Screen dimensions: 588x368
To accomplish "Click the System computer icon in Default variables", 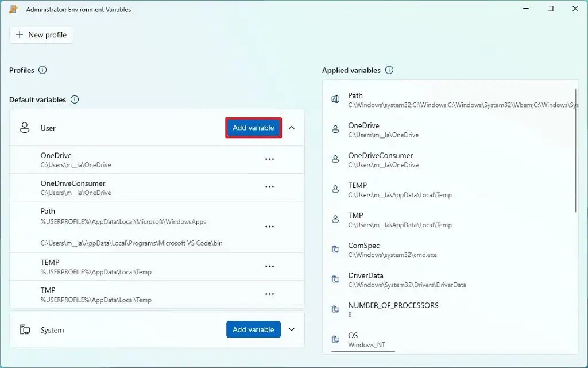I will point(25,329).
